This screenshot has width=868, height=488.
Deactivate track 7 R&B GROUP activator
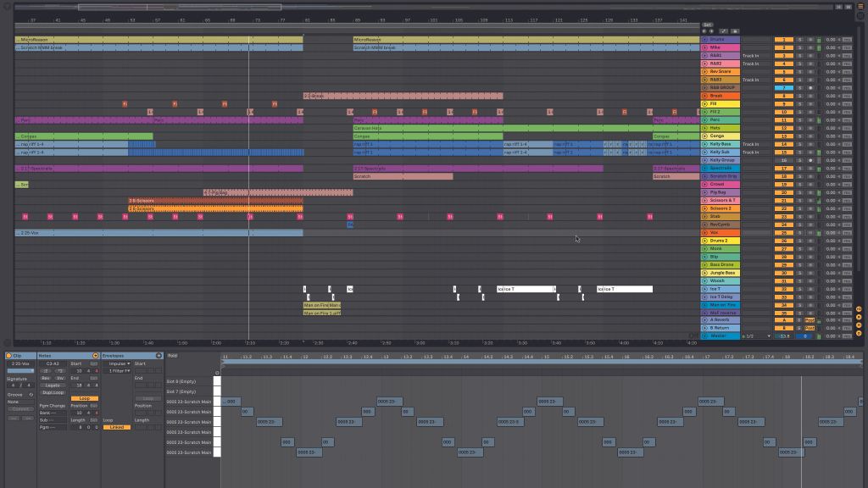784,87
